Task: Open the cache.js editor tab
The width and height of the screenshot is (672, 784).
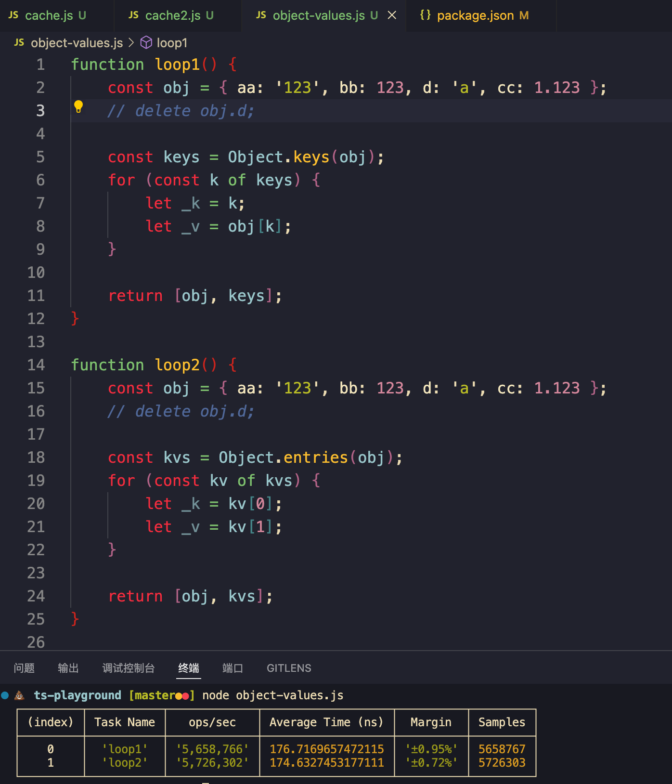Action: 56,15
